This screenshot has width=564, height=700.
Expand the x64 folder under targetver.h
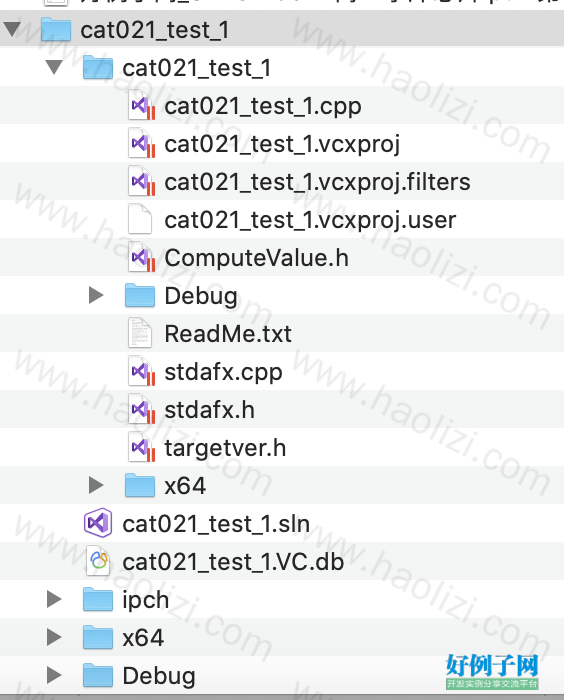pos(96,485)
